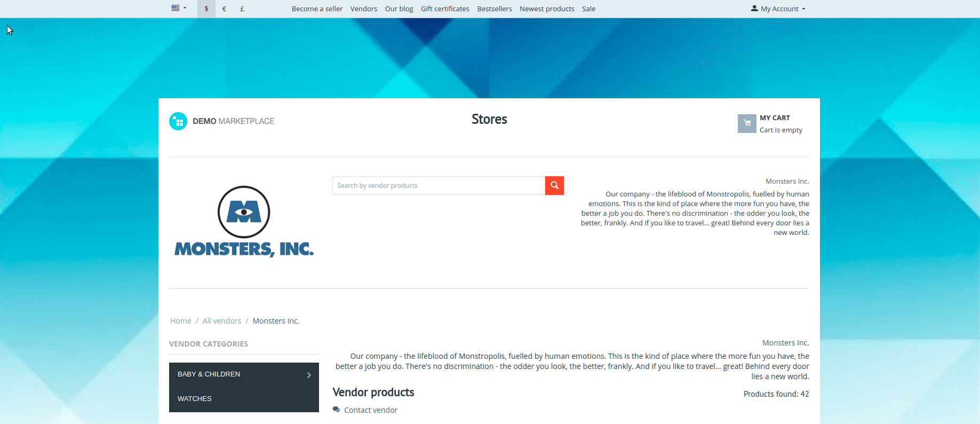980x424 pixels.
Task: Open the shopping cart icon
Action: [747, 123]
